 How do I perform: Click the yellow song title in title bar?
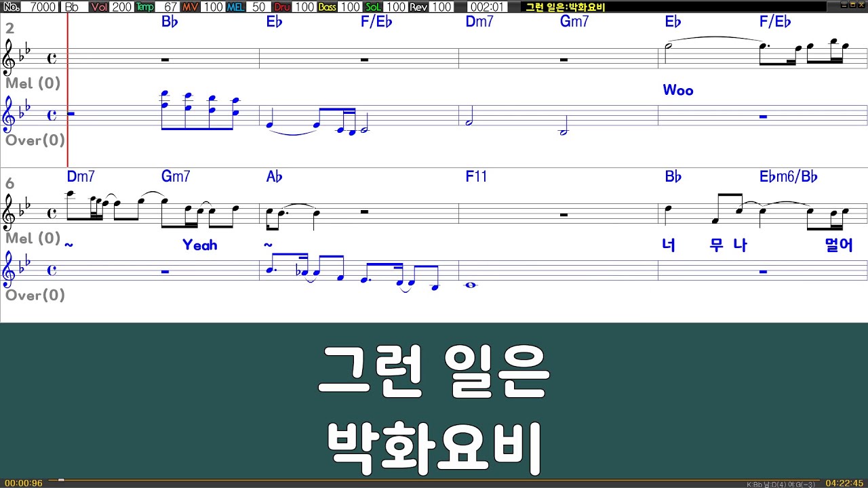coord(566,7)
